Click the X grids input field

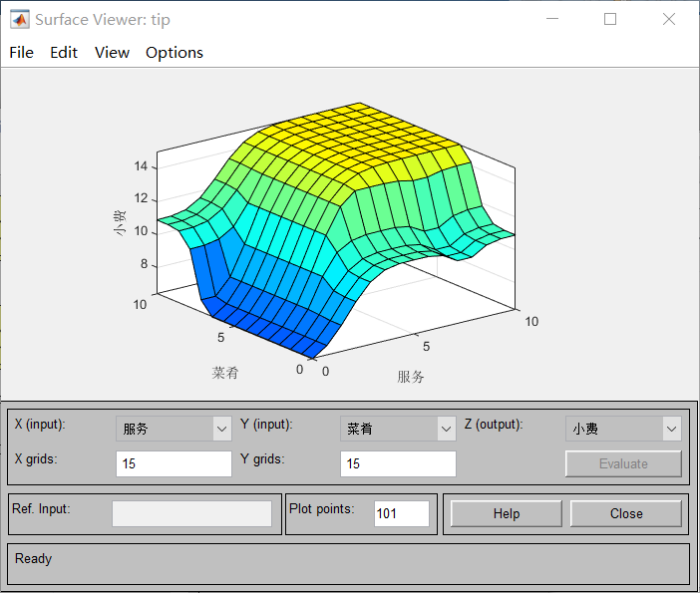pos(174,463)
